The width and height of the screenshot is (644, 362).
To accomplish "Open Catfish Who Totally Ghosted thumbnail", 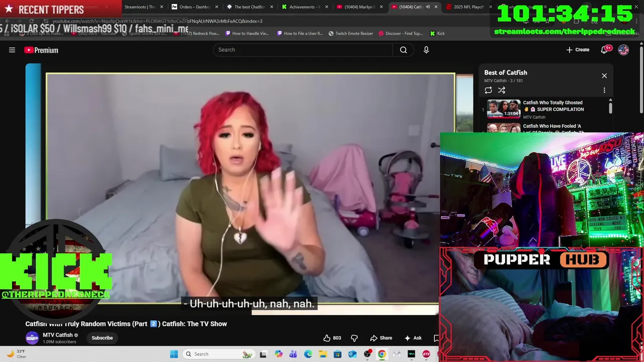I will pos(504,109).
